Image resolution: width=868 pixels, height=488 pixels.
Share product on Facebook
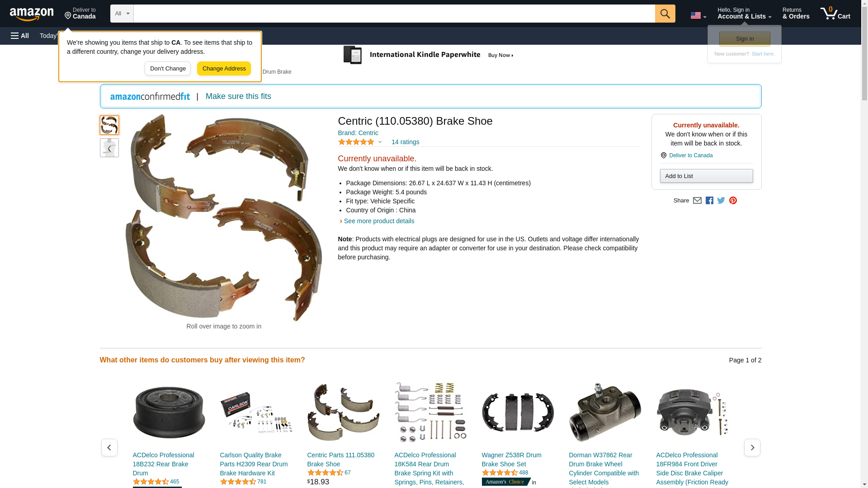pyautogui.click(x=709, y=201)
